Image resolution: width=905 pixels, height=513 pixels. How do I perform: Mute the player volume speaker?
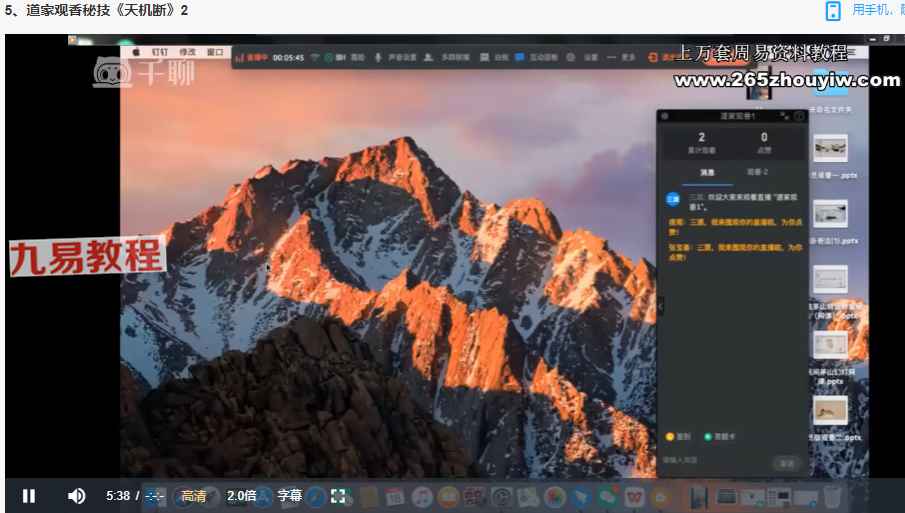pos(76,496)
